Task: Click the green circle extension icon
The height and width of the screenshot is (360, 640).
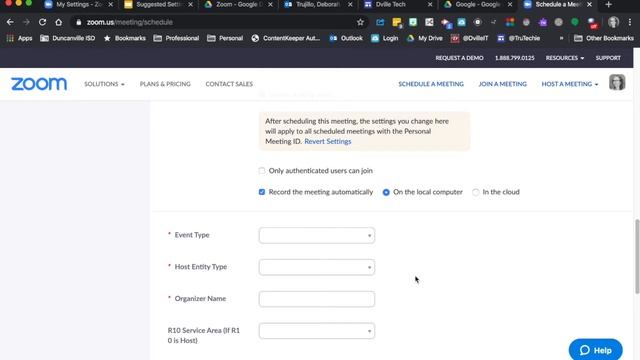Action: pos(575,22)
